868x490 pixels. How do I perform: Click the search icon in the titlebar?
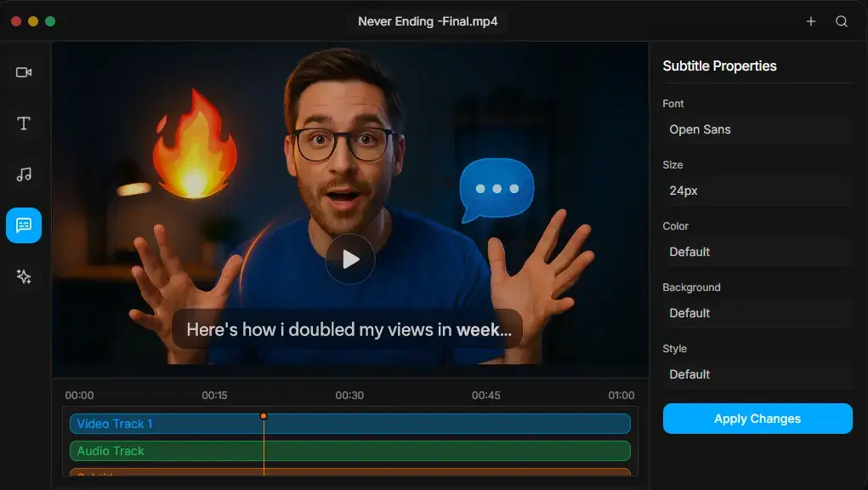point(841,20)
